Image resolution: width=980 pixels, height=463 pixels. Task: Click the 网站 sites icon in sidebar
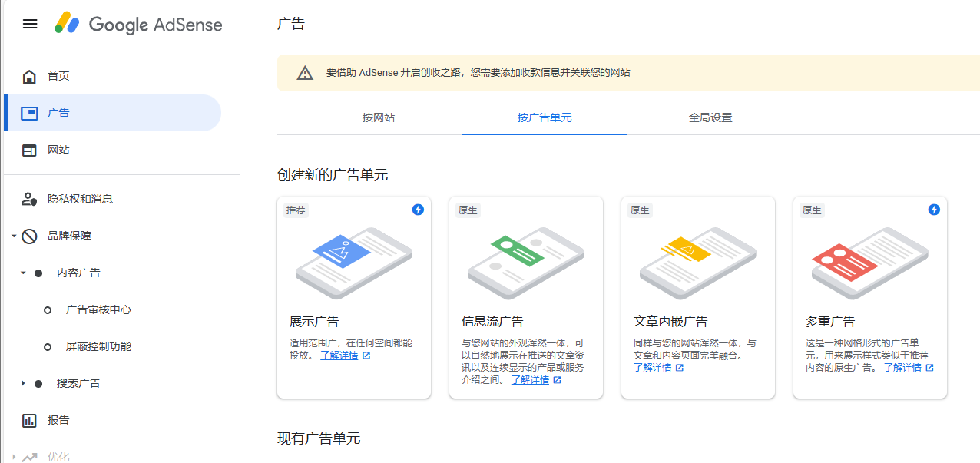(x=29, y=150)
